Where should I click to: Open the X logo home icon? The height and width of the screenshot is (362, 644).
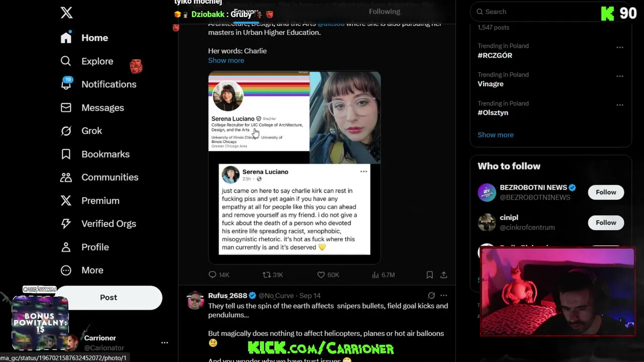click(x=66, y=13)
